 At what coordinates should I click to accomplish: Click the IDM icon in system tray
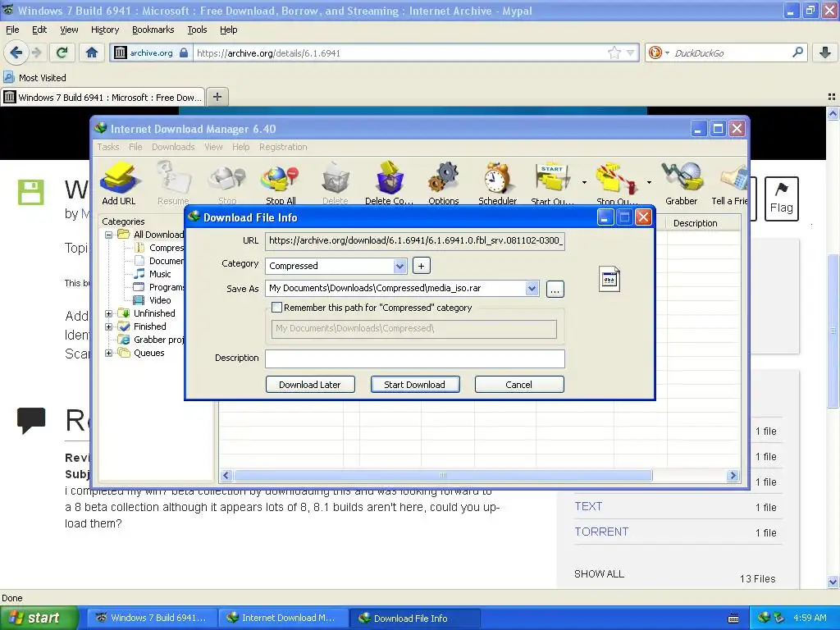[x=764, y=618]
